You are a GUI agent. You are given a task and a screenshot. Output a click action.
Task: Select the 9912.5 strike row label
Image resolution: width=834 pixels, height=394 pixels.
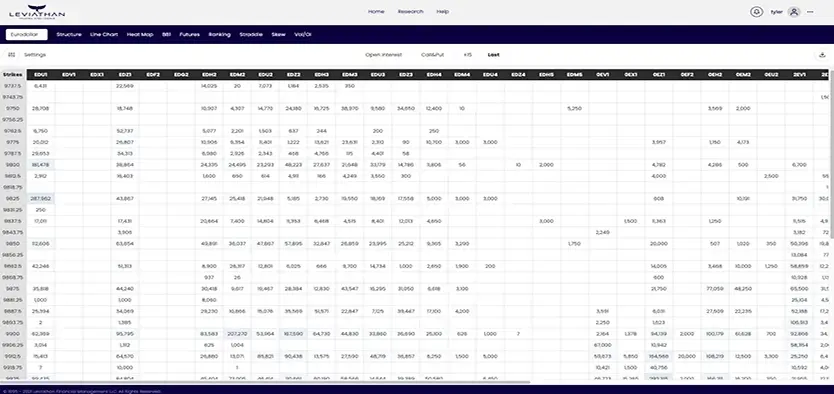coord(12,356)
